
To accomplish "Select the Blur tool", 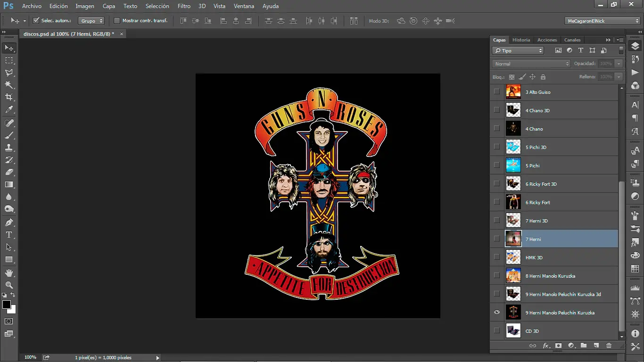I will pyautogui.click(x=9, y=197).
